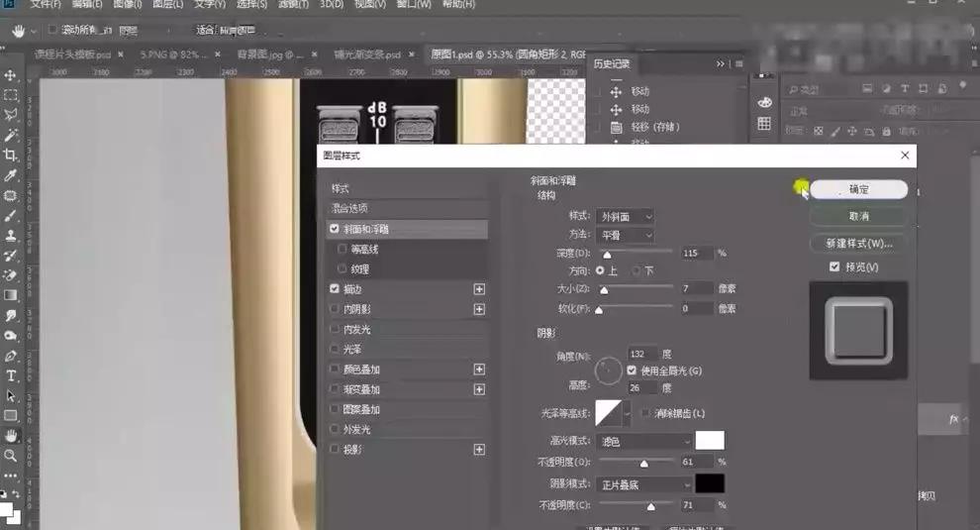The image size is (980, 530).
Task: Click the 新建样式(W)... button
Action: 859,244
